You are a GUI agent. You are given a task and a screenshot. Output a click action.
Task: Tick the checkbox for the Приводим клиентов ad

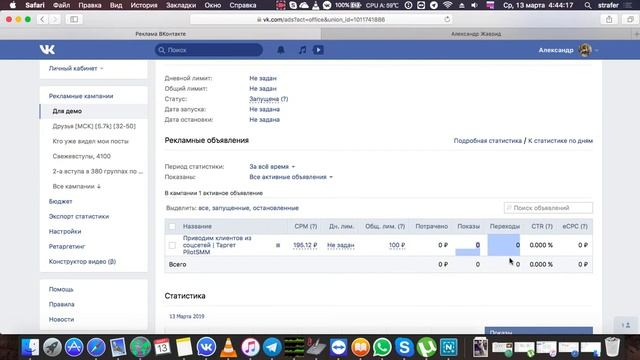pyautogui.click(x=172, y=245)
